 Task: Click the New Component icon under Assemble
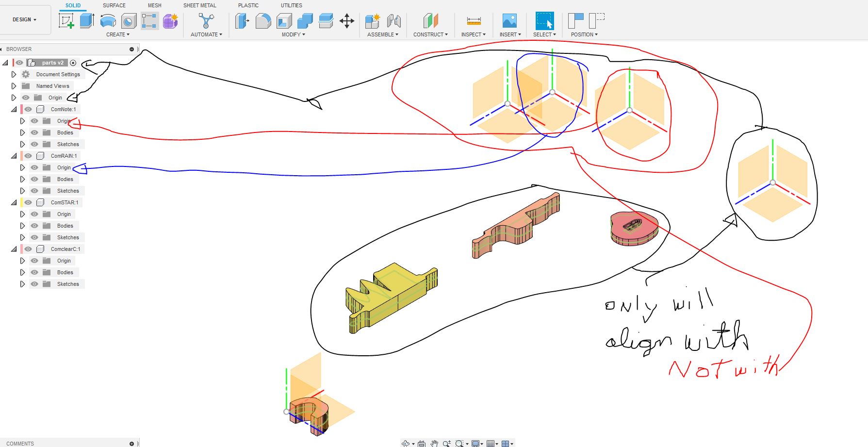[x=373, y=22]
